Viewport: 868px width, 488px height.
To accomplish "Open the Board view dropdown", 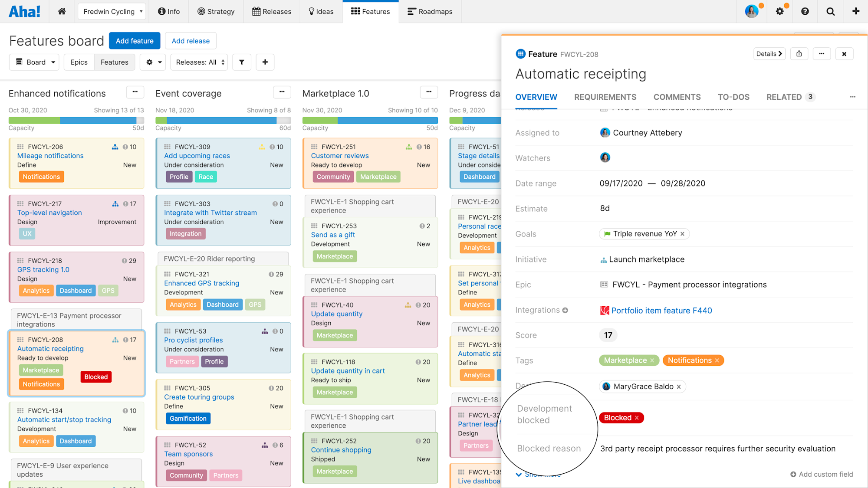I will tap(34, 62).
